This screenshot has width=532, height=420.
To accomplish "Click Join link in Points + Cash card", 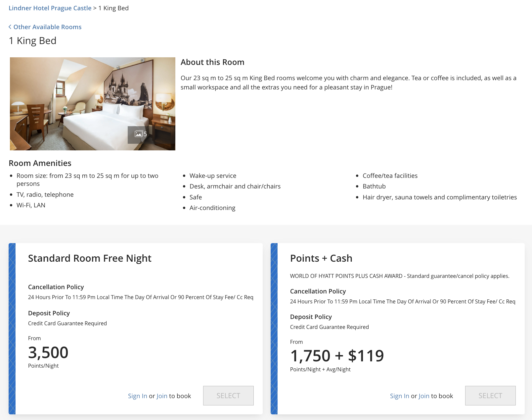I will [424, 396].
